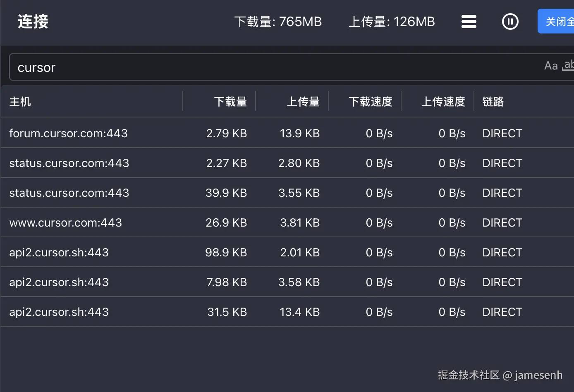Sort by the 下载量 column header
Image resolution: width=574 pixels, height=392 pixels.
(230, 101)
